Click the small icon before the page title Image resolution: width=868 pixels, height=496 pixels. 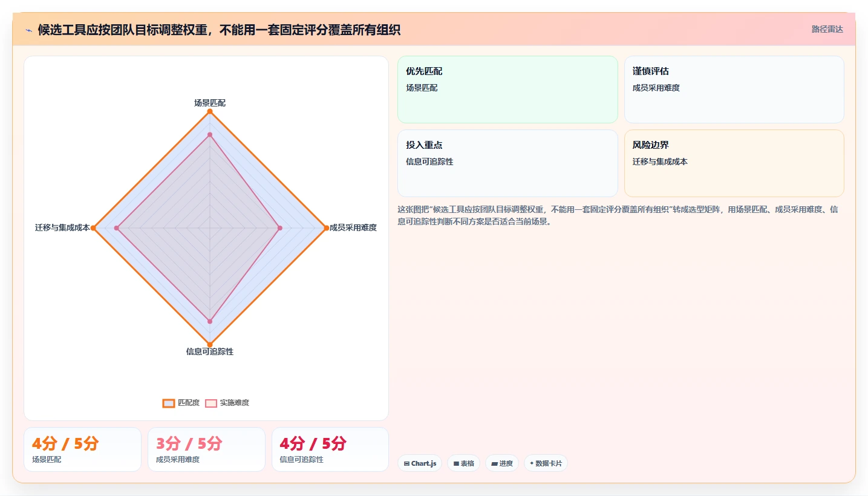28,30
